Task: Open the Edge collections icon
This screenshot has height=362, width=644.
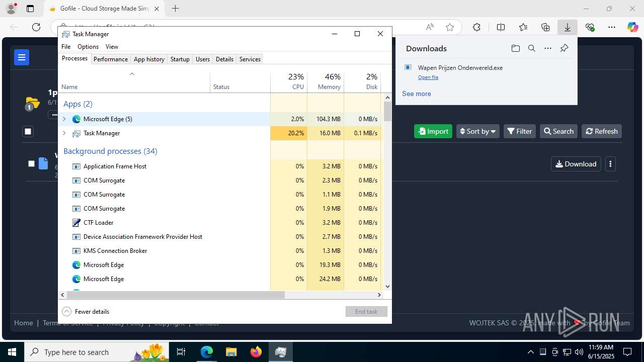Action: tap(545, 27)
